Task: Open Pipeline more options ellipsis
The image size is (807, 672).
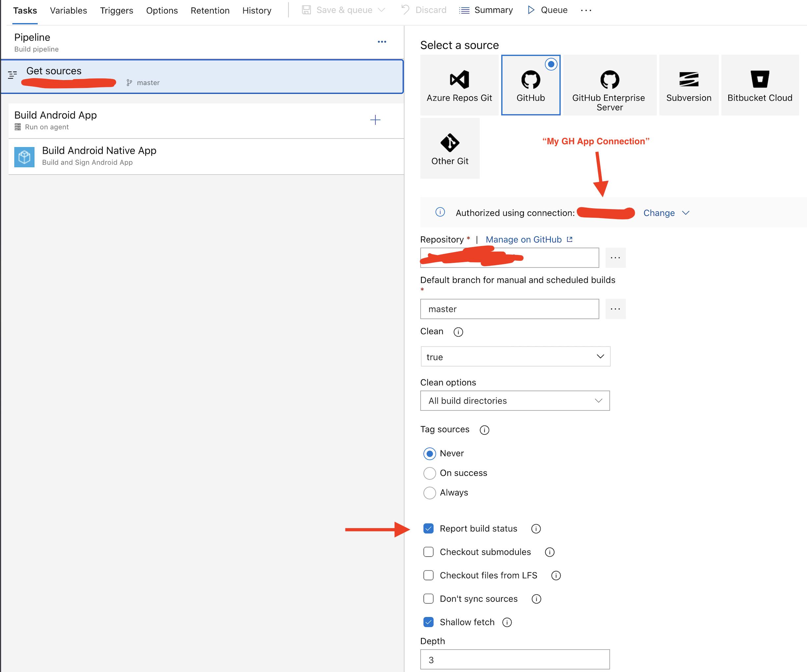Action: click(381, 42)
